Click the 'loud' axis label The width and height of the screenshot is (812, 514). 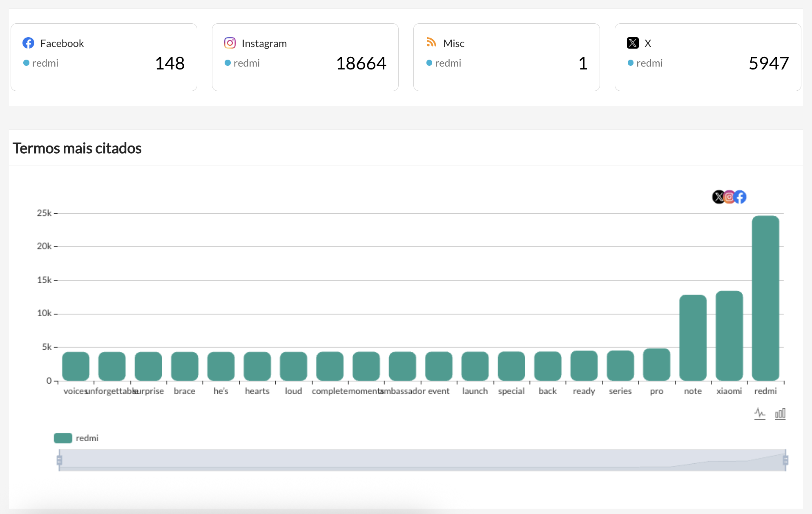coord(293,391)
